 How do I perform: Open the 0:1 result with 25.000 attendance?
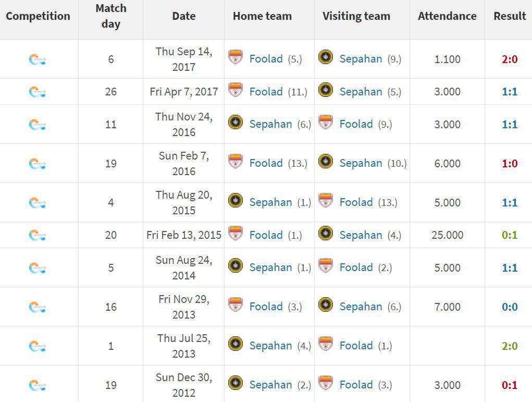[510, 235]
